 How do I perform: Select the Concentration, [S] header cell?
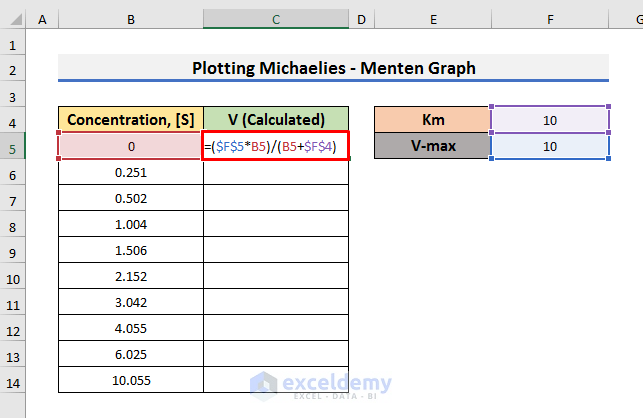[x=131, y=120]
